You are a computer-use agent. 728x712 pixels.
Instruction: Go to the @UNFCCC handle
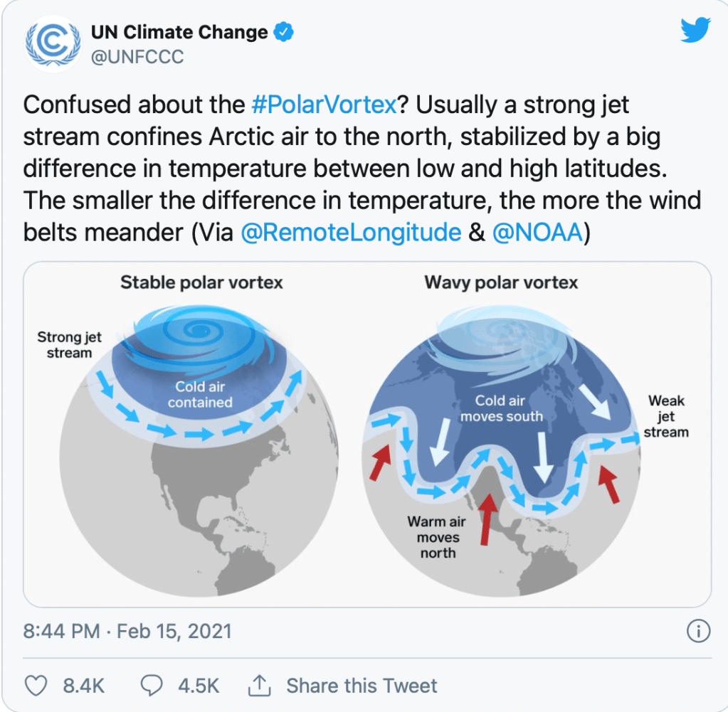pos(137,56)
